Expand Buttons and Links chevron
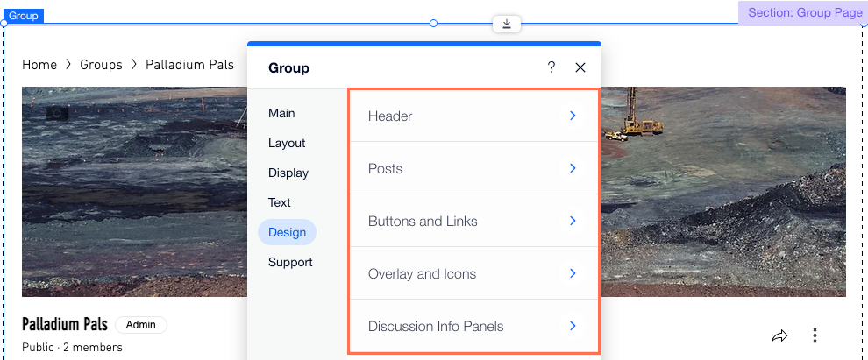The width and height of the screenshot is (868, 360). pyautogui.click(x=573, y=221)
